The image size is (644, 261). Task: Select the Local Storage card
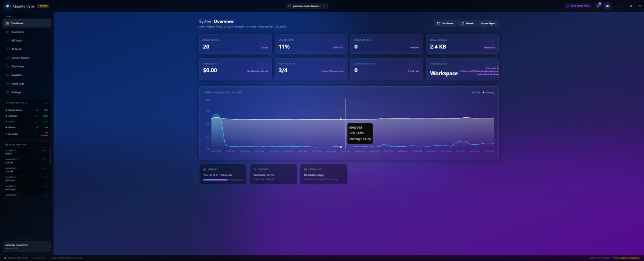coord(462,44)
